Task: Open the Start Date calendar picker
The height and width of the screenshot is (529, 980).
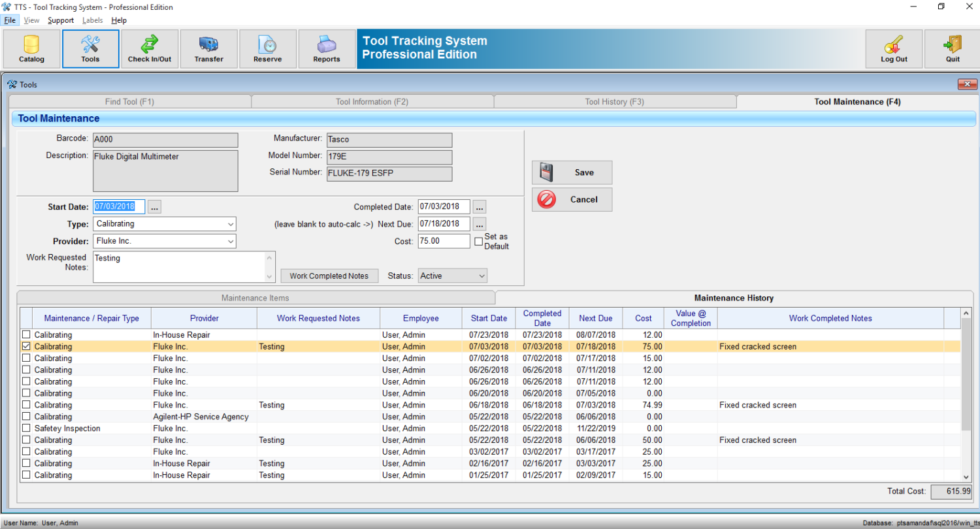Action: tap(154, 206)
